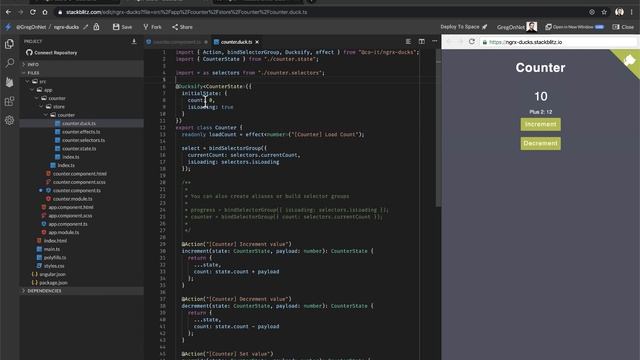Screen dimensions: 640x360
Task: Reload the browser page
Action: [x=33, y=12]
